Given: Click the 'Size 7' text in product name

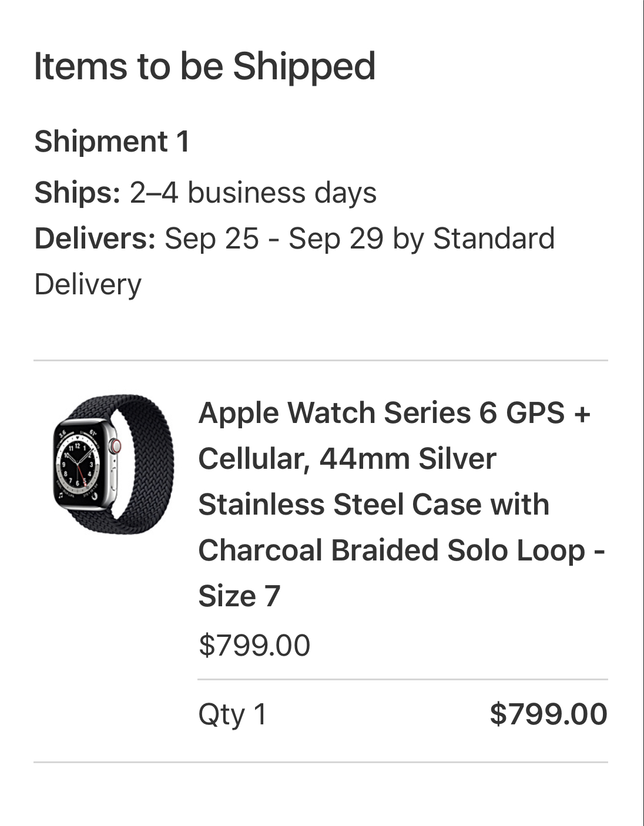Looking at the screenshot, I should 239,596.
